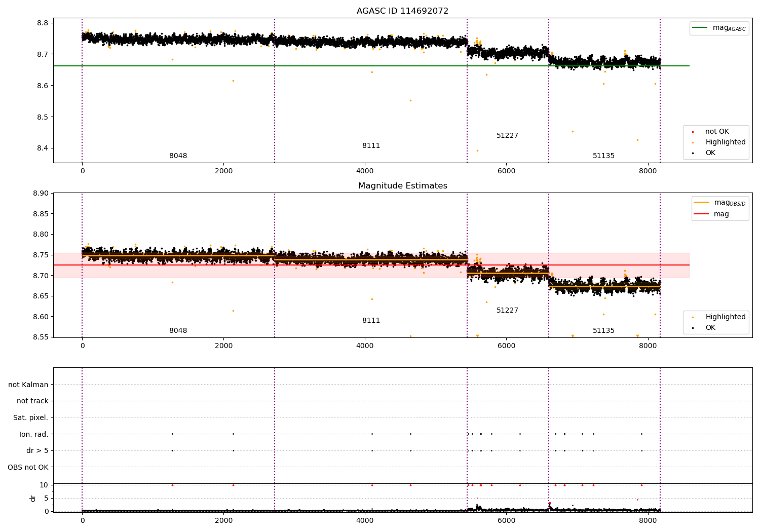Viewport: 760px width, 532px height.
Task: Click x-tick '2000' under AGASC ID plot
Action: pyautogui.click(x=223, y=171)
